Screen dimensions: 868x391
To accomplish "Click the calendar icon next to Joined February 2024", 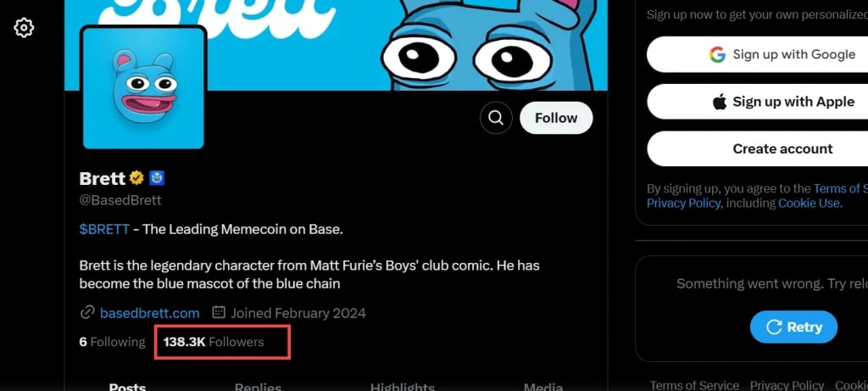I will [220, 312].
